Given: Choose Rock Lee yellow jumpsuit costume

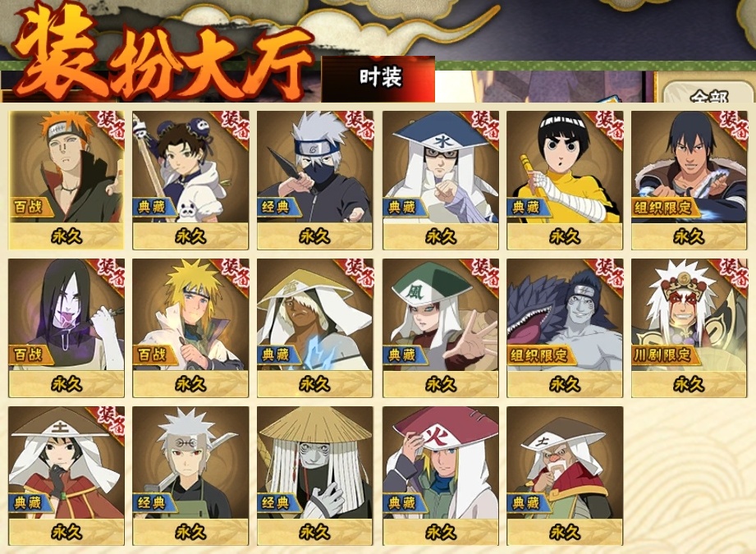Looking at the screenshot, I should pyautogui.click(x=565, y=180).
